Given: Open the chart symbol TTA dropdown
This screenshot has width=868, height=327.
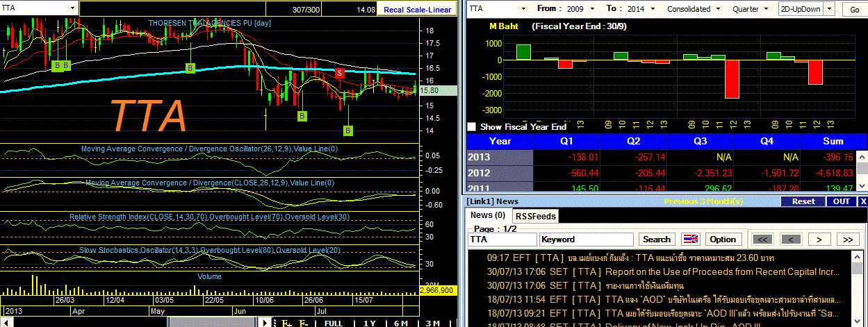Looking at the screenshot, I should [72, 7].
